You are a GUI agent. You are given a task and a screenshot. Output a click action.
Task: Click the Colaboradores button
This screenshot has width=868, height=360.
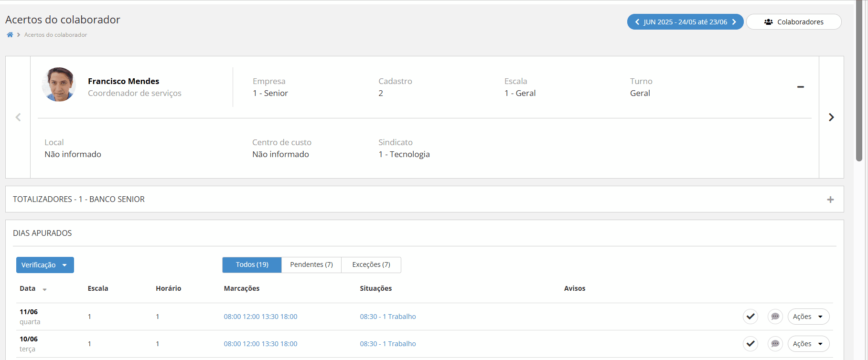click(793, 22)
